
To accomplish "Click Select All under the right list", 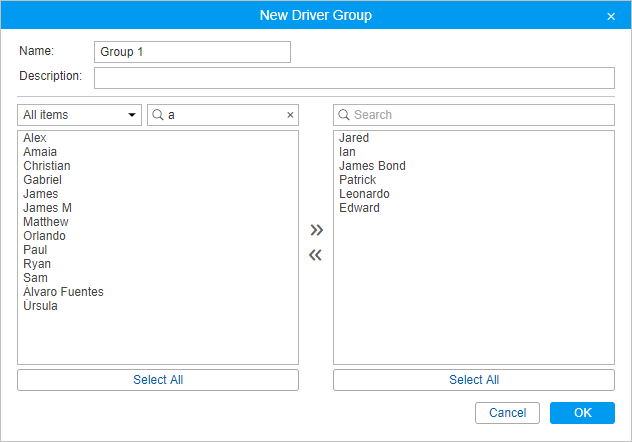I will point(474,380).
